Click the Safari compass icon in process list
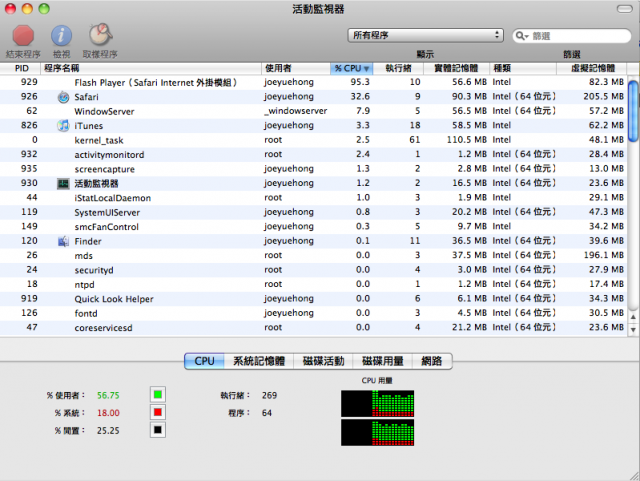The image size is (640, 481). (x=63, y=97)
